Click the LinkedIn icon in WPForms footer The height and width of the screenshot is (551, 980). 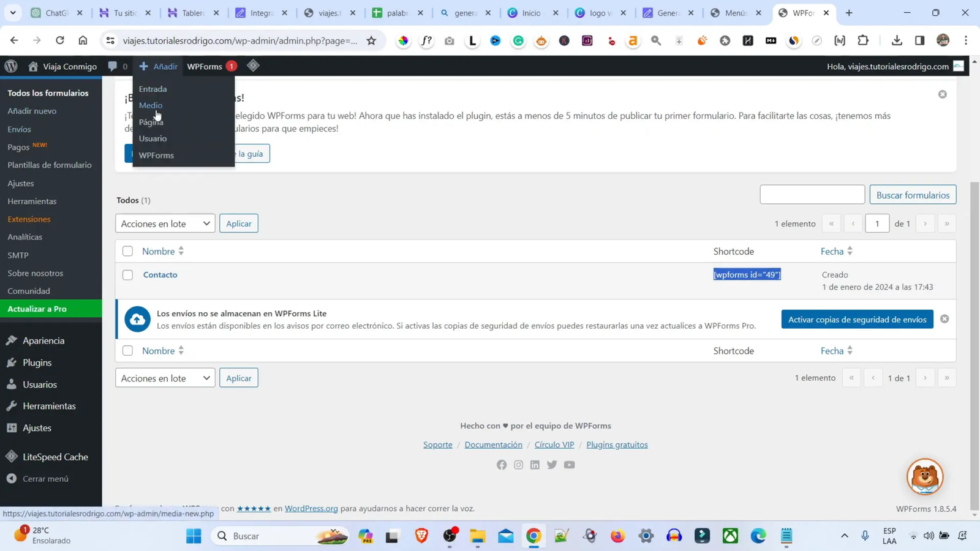point(535,465)
